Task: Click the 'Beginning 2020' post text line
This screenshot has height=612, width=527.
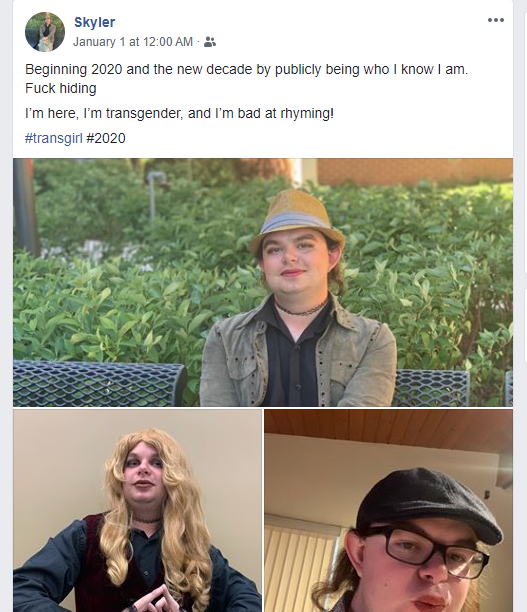Action: click(x=246, y=69)
